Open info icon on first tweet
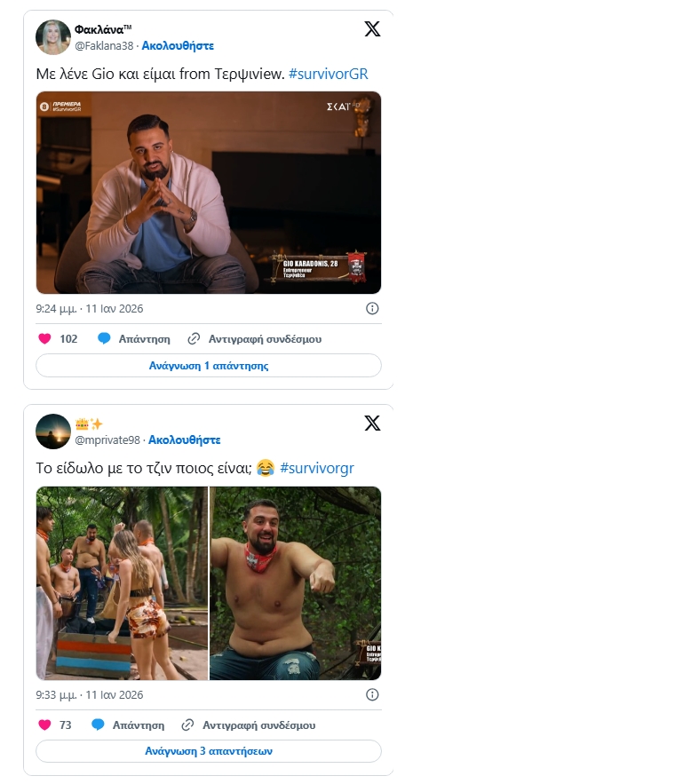The image size is (691, 784). pos(372,309)
